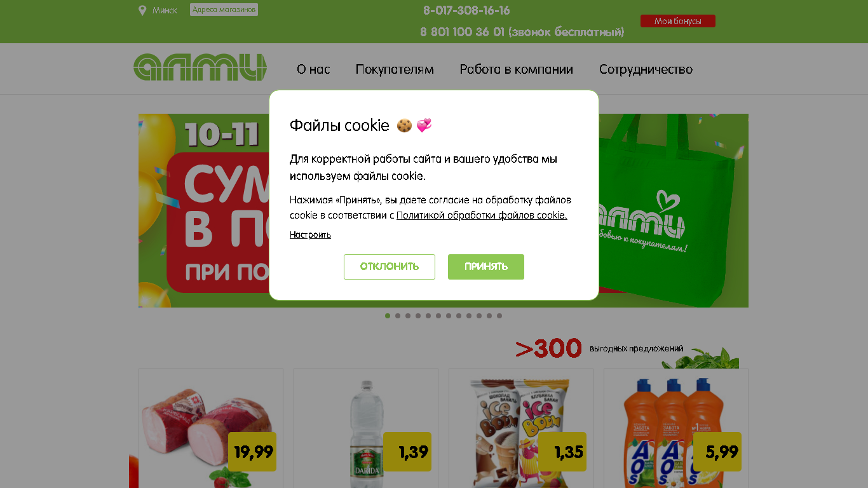Open the Работа в компании menu
This screenshot has height=488, width=868.
click(x=517, y=69)
